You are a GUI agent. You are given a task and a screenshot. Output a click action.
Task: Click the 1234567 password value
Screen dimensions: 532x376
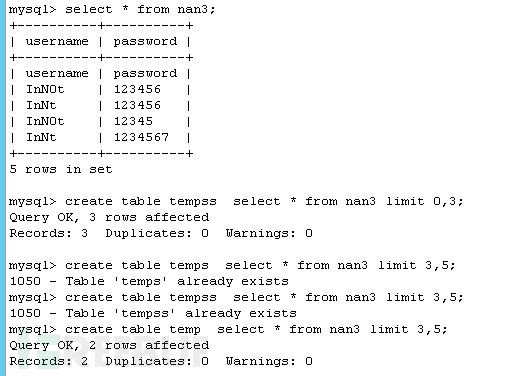[x=141, y=137]
